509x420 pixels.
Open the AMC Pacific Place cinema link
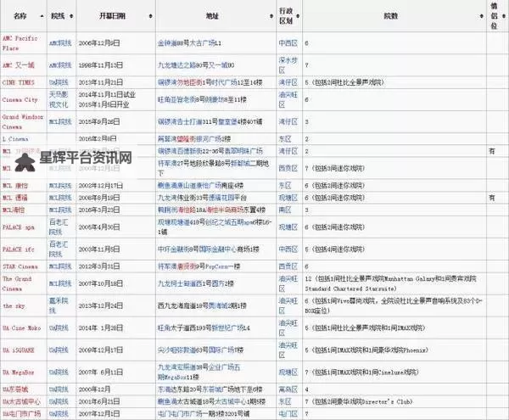pyautogui.click(x=20, y=43)
